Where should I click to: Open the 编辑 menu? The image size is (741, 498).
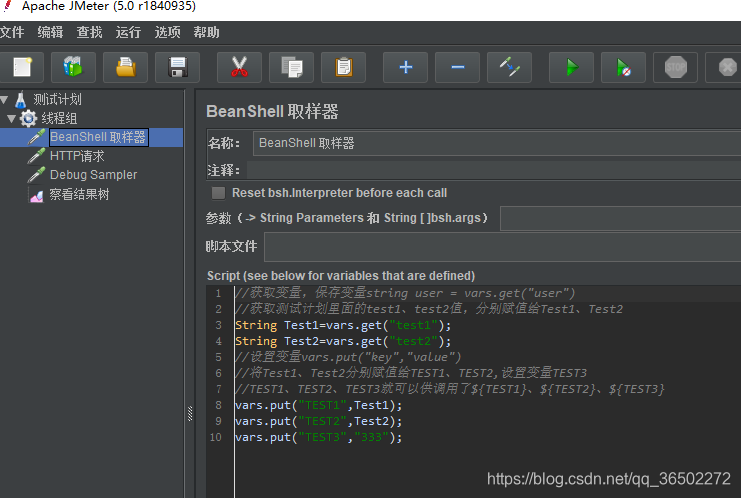point(50,32)
